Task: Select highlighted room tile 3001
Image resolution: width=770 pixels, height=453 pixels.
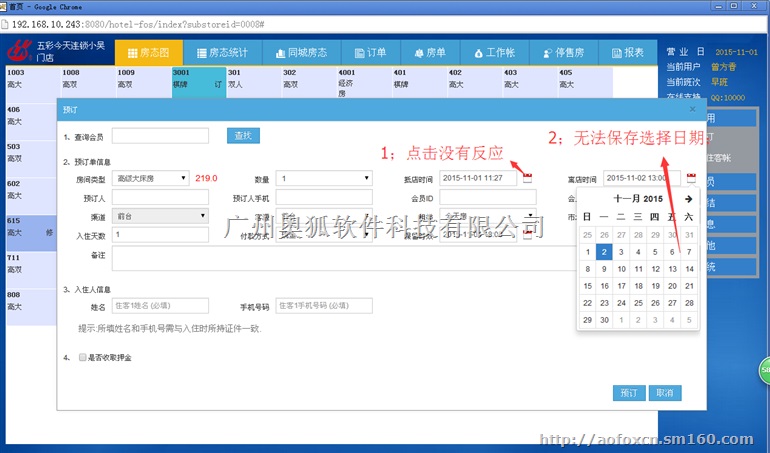Action: (x=198, y=82)
